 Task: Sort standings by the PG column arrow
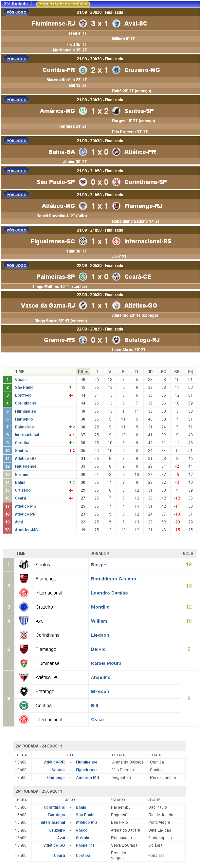[x=87, y=372]
